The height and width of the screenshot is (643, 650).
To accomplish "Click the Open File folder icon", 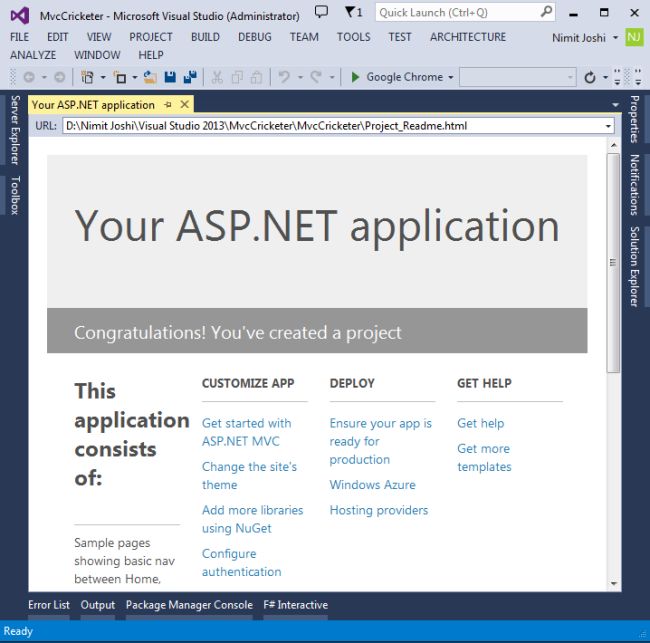I will (150, 77).
